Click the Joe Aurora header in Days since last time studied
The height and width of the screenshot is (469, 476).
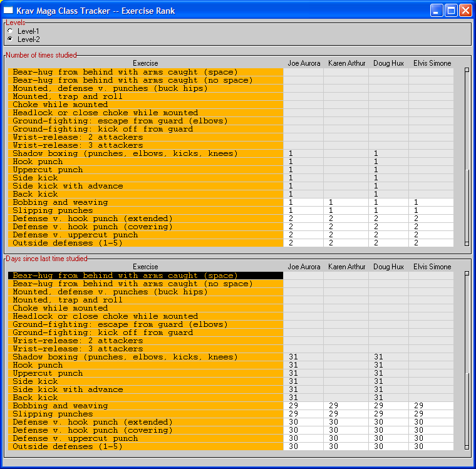click(x=304, y=267)
